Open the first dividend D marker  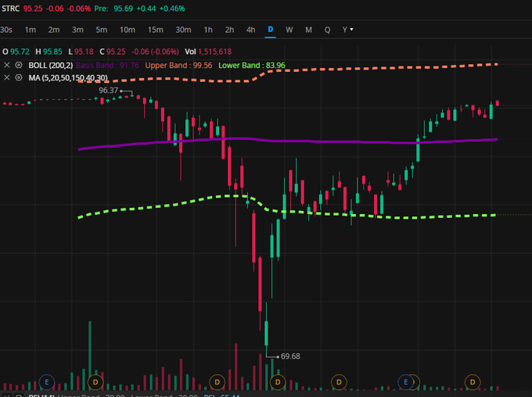[95, 382]
